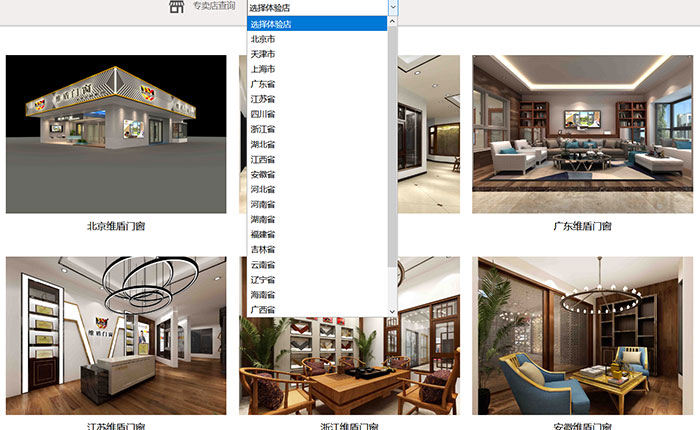Pick 上海市 from the dropdown options
This screenshot has width=700, height=430.
coord(263,69)
